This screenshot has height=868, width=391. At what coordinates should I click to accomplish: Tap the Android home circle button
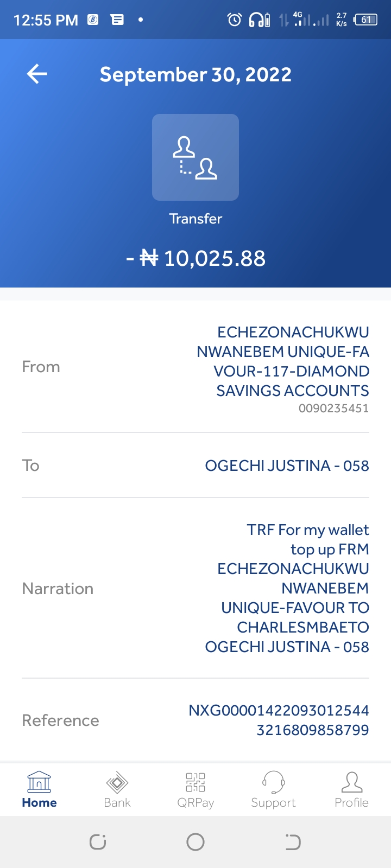[x=195, y=842]
